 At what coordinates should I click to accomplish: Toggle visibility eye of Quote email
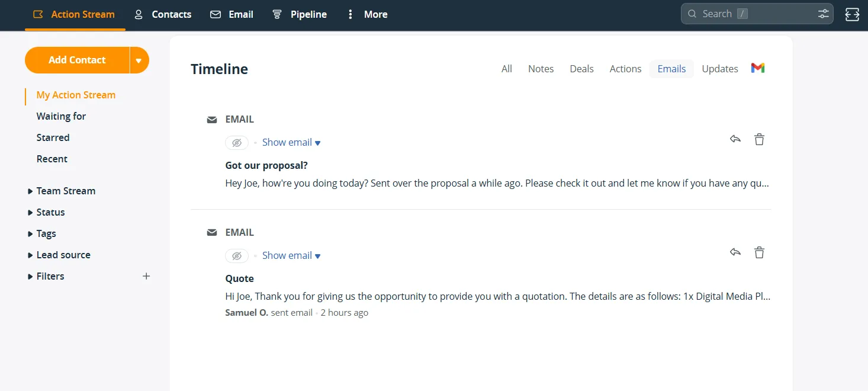pyautogui.click(x=237, y=256)
